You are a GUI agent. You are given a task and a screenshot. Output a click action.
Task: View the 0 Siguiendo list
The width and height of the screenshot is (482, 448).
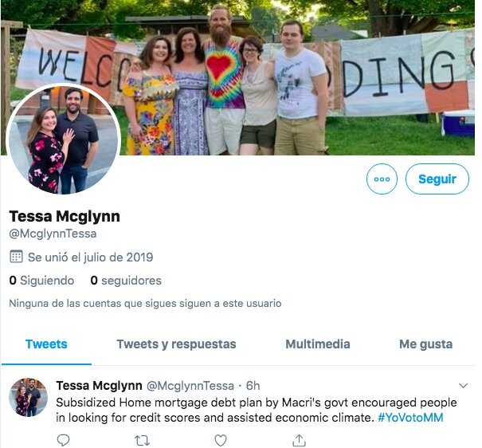tap(41, 281)
